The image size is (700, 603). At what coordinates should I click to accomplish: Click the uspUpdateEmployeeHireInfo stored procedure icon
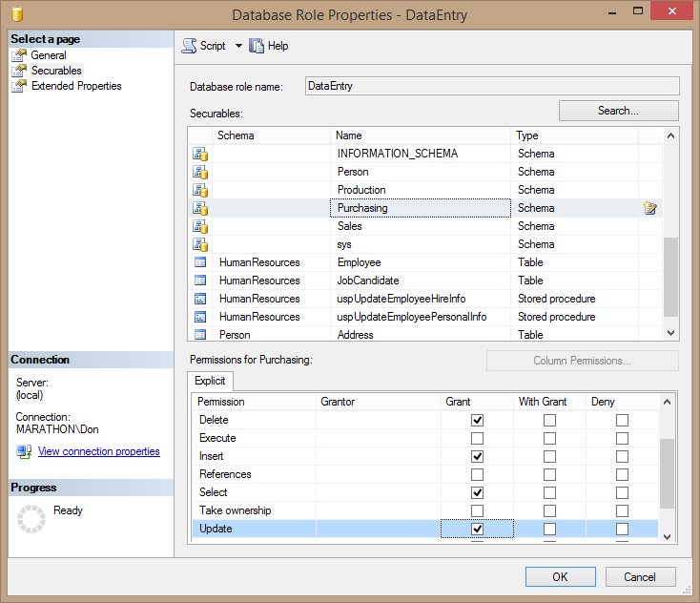[x=200, y=299]
